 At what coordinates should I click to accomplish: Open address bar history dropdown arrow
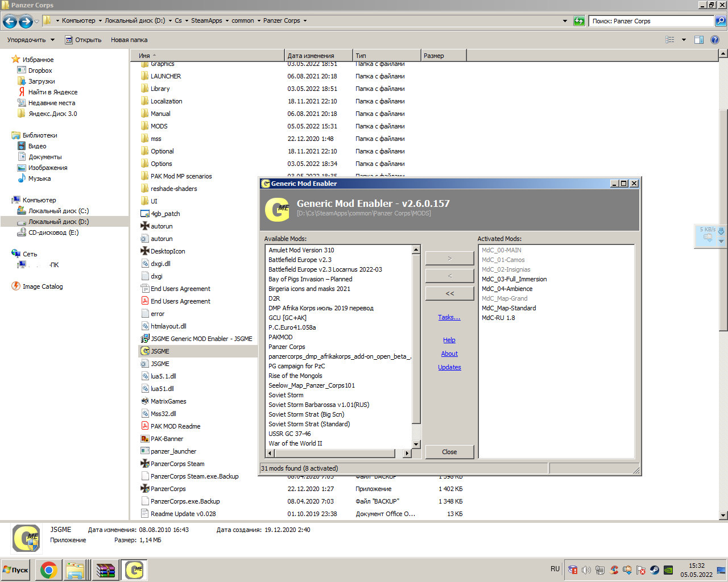point(565,21)
